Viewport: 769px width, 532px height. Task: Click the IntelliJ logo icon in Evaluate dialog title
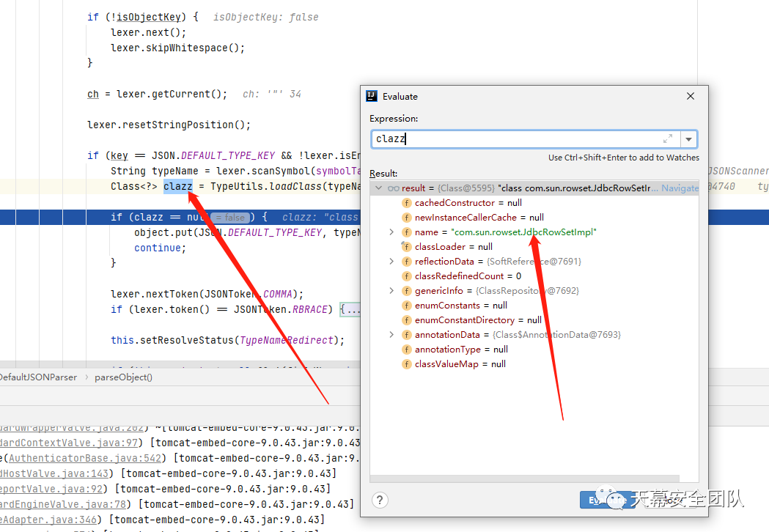[x=372, y=96]
